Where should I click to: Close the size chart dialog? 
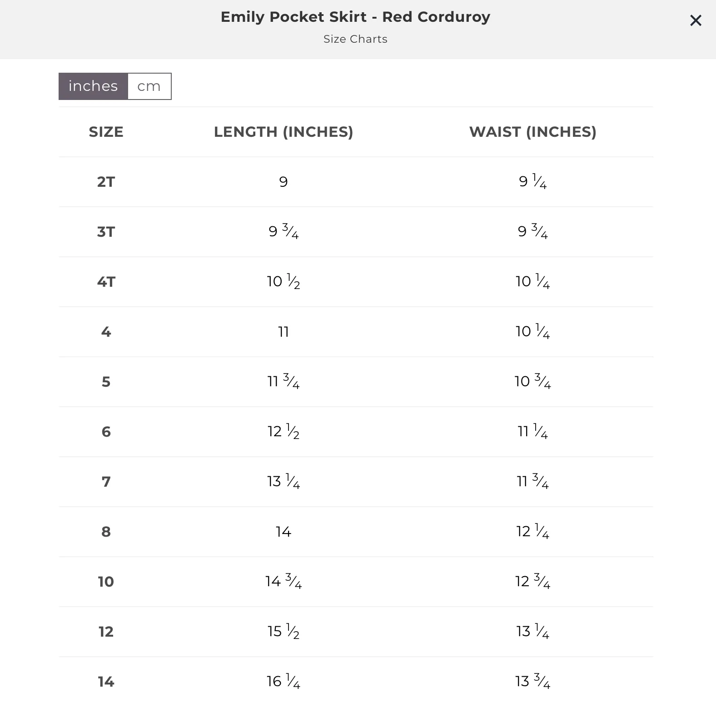point(696,20)
